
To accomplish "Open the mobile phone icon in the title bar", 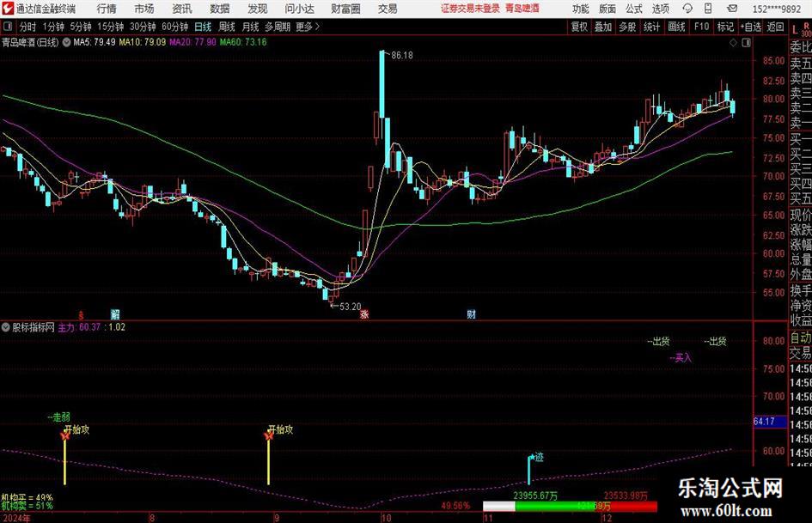I will 708,9.
